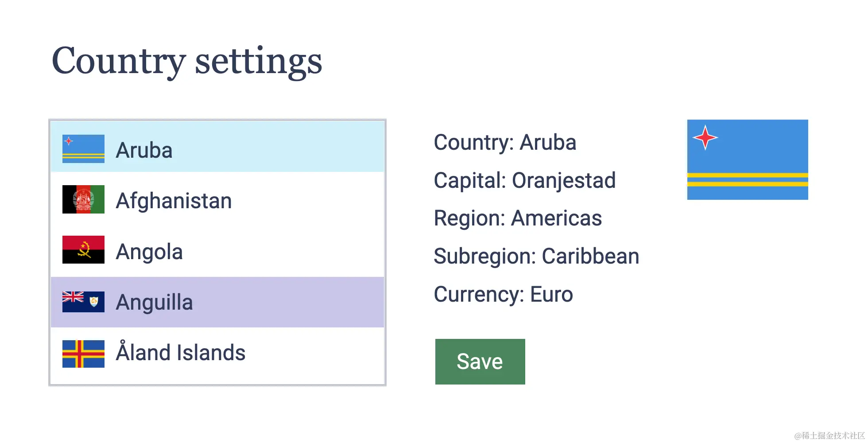Select Åland Islands list item
868x443 pixels.
[180, 353]
